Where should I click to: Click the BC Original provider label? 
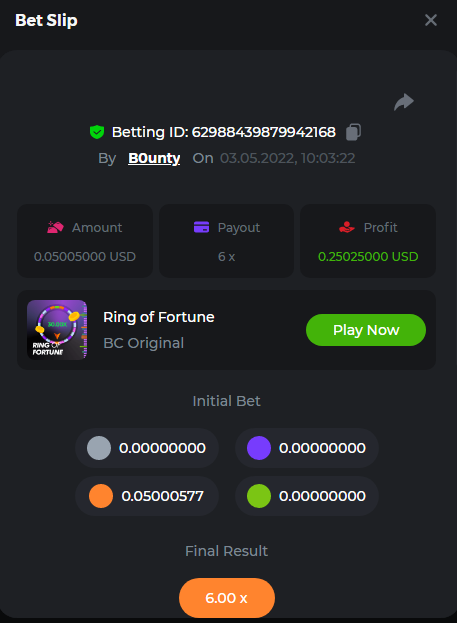143,343
